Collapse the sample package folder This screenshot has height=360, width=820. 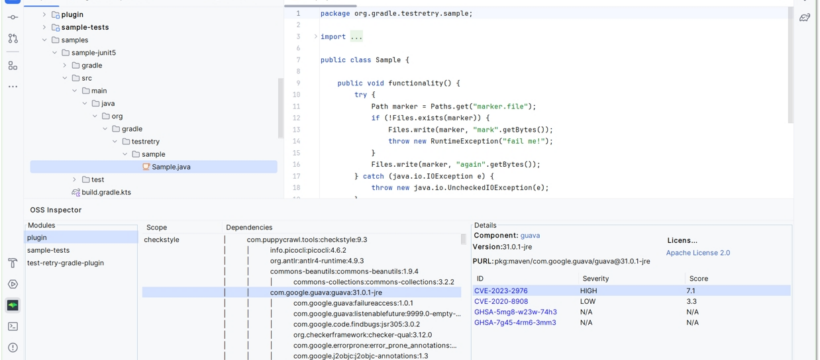click(x=125, y=154)
